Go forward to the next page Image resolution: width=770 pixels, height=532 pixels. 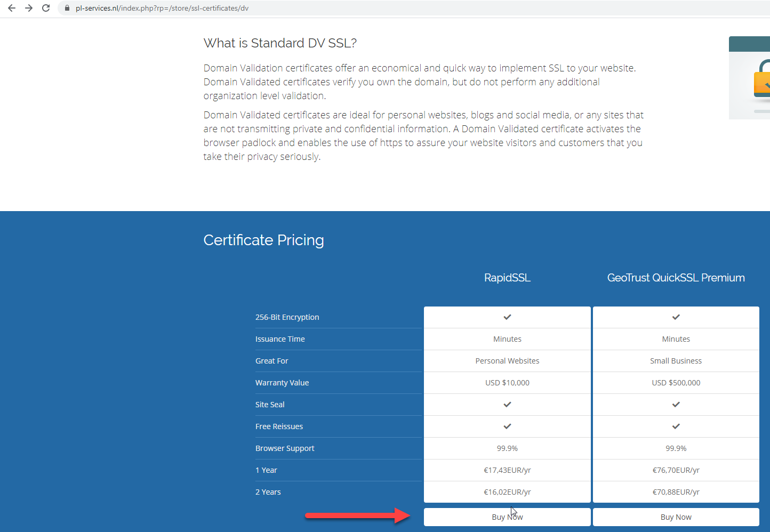click(29, 8)
